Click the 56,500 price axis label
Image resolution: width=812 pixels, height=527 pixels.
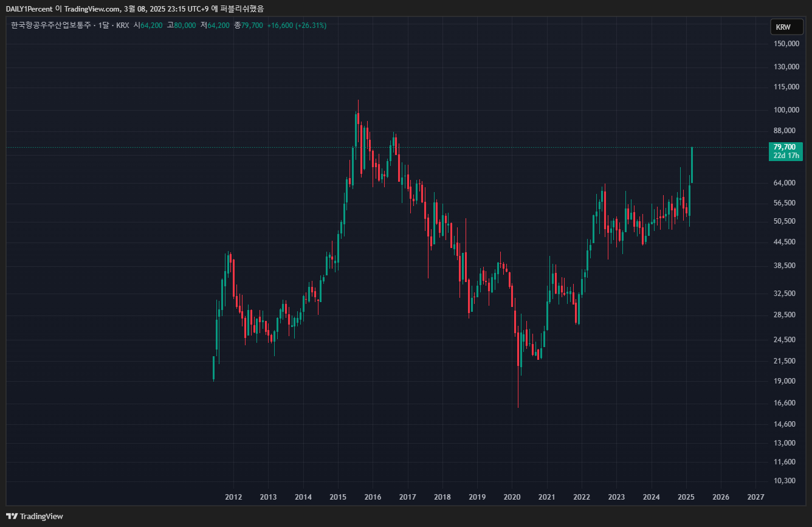pos(783,203)
